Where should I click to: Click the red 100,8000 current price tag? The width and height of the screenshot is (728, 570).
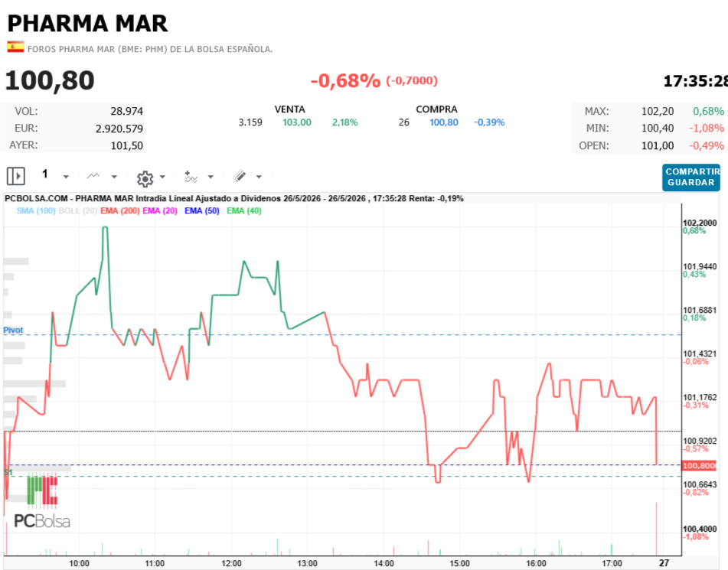pos(699,465)
